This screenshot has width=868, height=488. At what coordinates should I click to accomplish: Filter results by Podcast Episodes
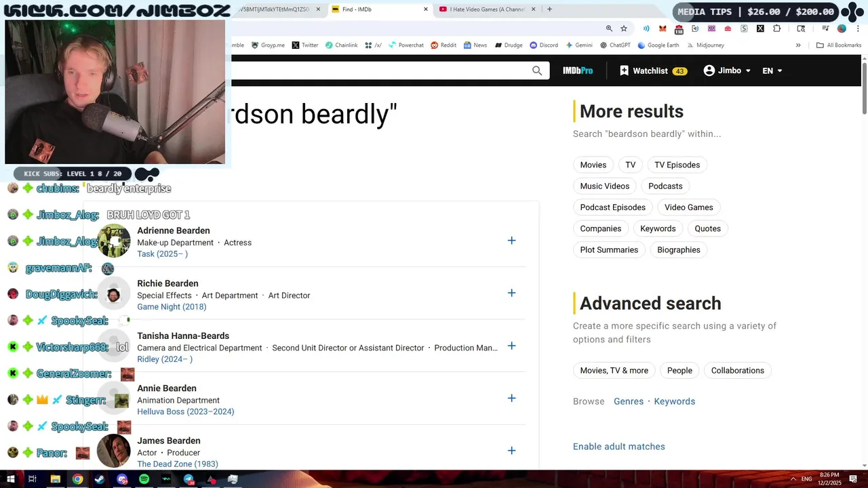[613, 207]
